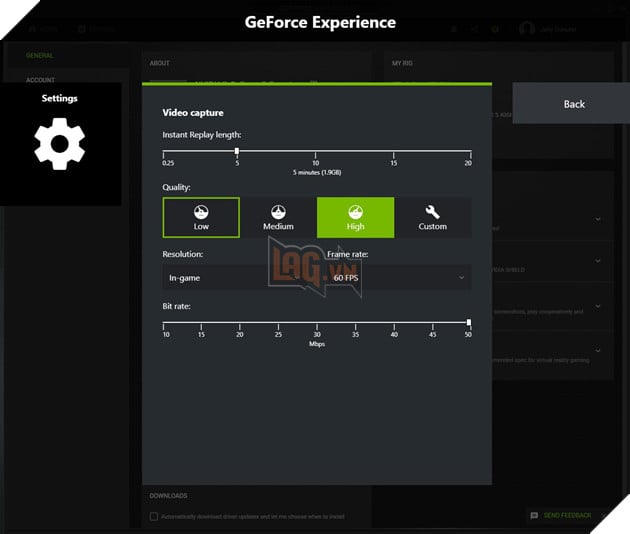
Task: Expand the virtual reality gaming section chevron
Action: tap(598, 350)
